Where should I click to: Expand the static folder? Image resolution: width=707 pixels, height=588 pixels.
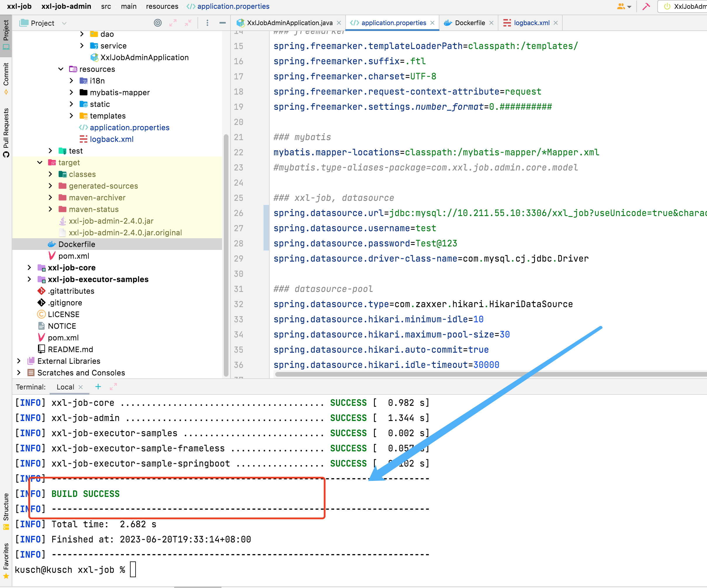pos(71,104)
